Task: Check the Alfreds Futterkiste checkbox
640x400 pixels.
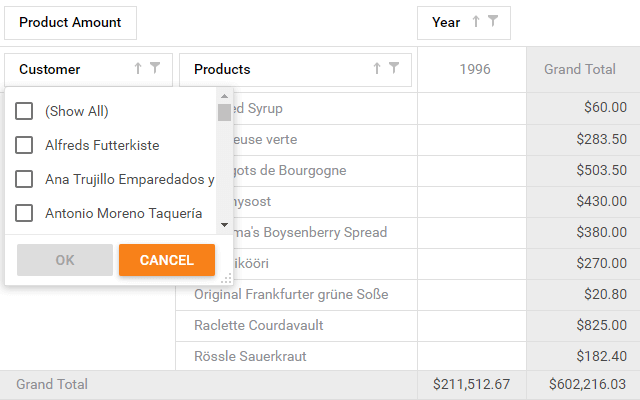Action: pyautogui.click(x=24, y=145)
